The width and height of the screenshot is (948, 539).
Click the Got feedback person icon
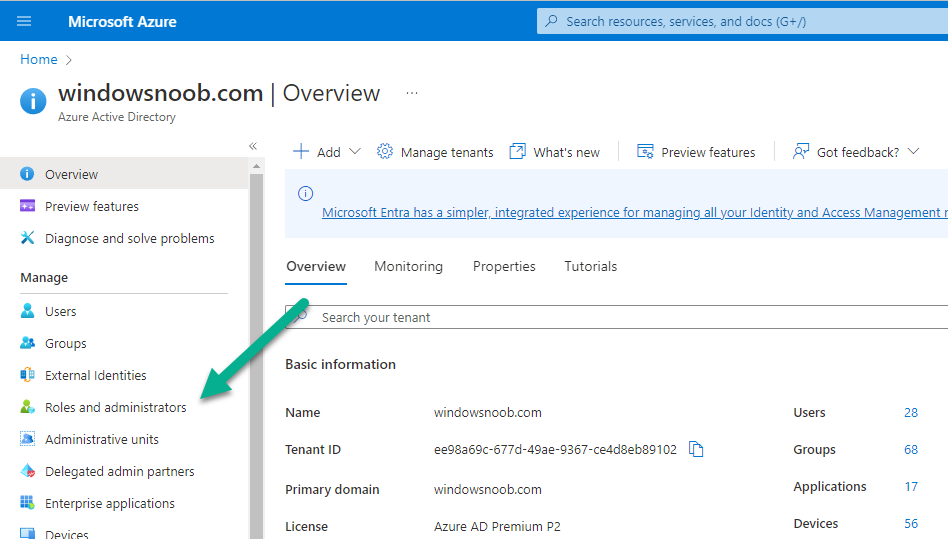(800, 151)
